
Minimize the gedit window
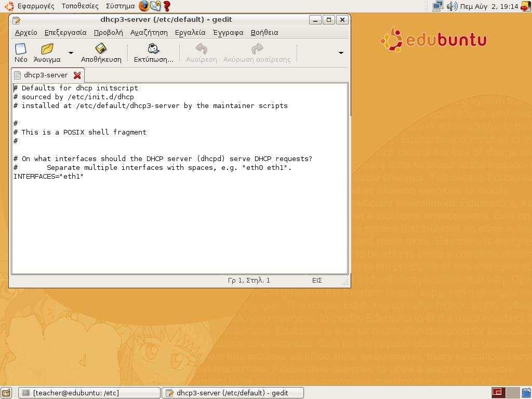[x=315, y=20]
